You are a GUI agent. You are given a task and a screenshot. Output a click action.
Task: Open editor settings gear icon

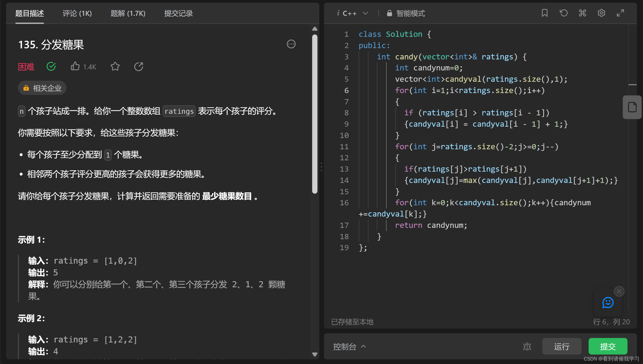tap(601, 13)
